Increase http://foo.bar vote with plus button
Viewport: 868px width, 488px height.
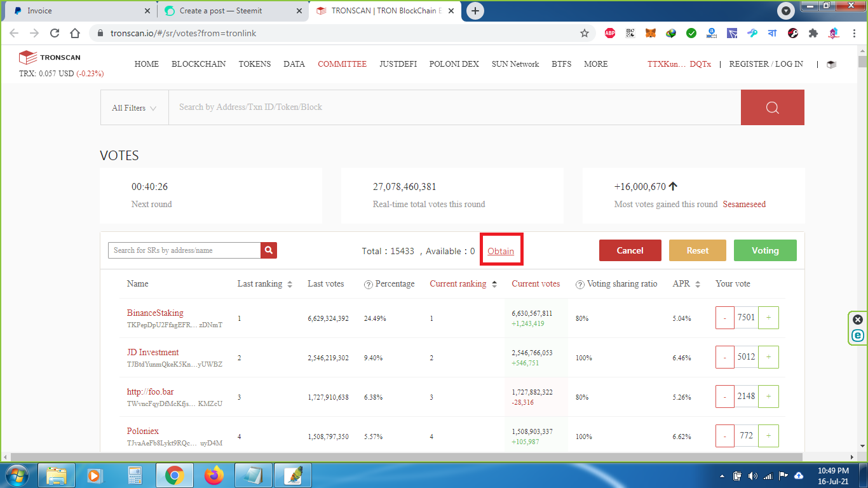[768, 396]
